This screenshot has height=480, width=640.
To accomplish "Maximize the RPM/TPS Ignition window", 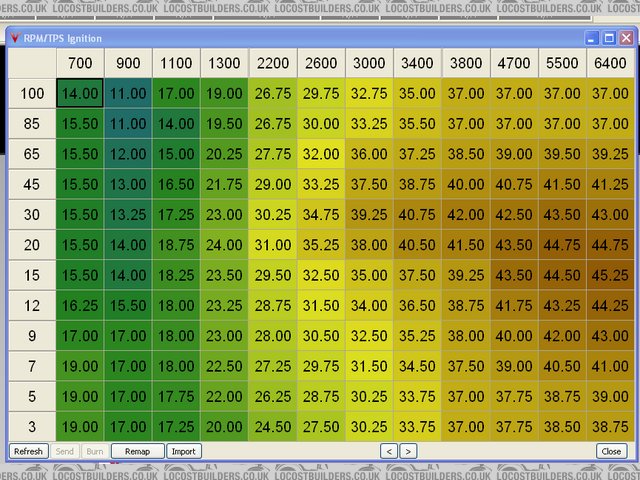I will [x=609, y=37].
